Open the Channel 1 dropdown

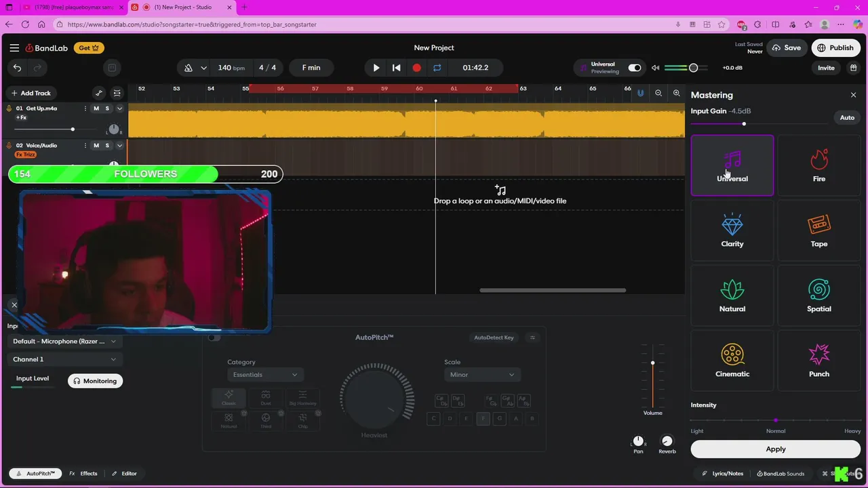pyautogui.click(x=64, y=359)
